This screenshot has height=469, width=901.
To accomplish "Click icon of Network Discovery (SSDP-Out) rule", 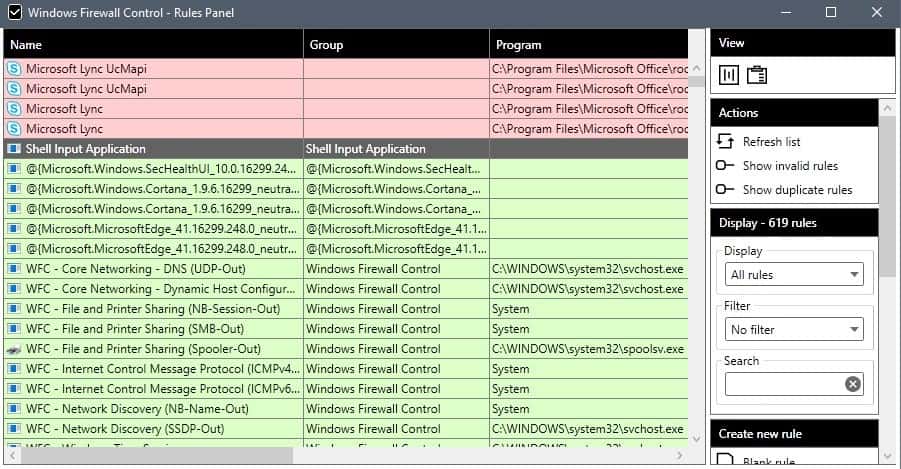I will [14, 428].
